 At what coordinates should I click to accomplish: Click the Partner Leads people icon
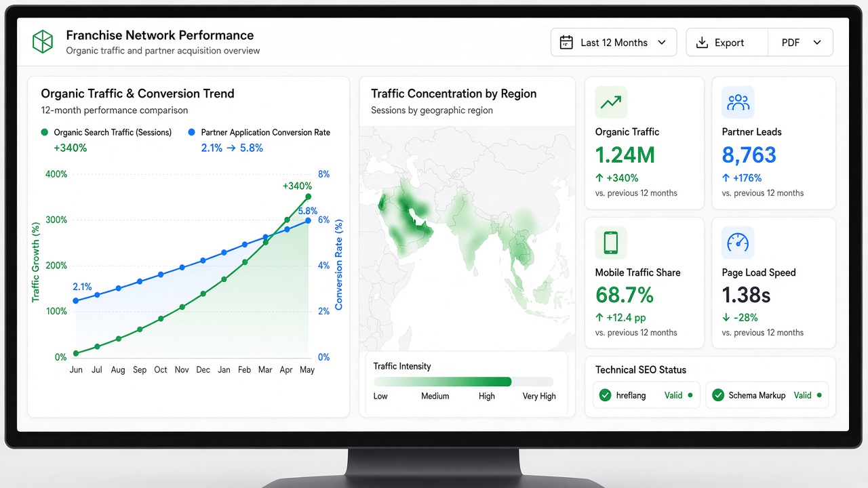(x=738, y=102)
